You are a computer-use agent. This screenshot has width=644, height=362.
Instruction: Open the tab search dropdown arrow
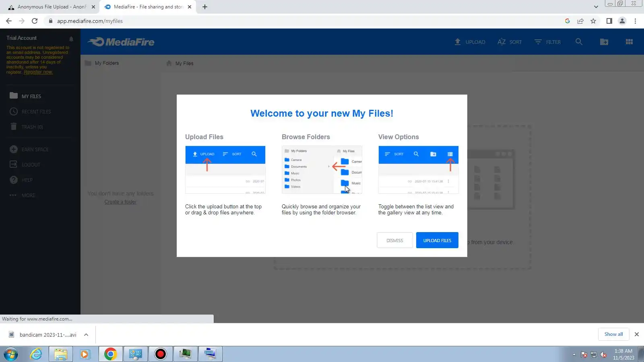[x=596, y=7]
